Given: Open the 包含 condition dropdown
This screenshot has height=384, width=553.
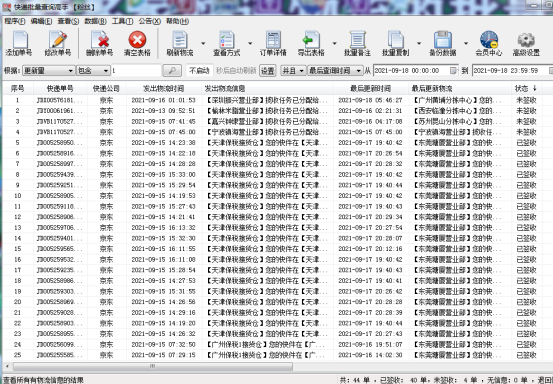Looking at the screenshot, I should click(93, 71).
